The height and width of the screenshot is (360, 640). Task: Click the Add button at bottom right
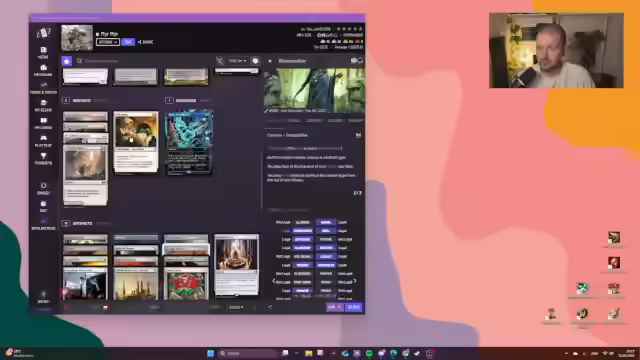pyautogui.click(x=334, y=307)
